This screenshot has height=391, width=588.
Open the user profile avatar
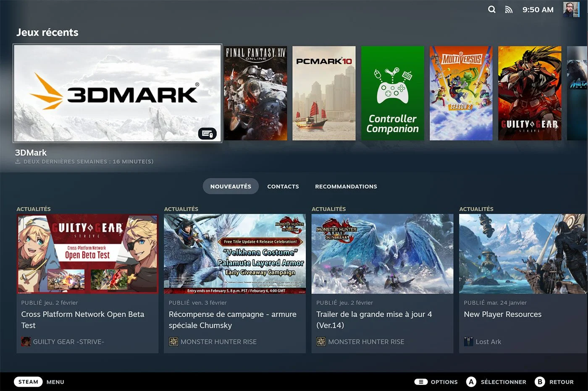(571, 9)
